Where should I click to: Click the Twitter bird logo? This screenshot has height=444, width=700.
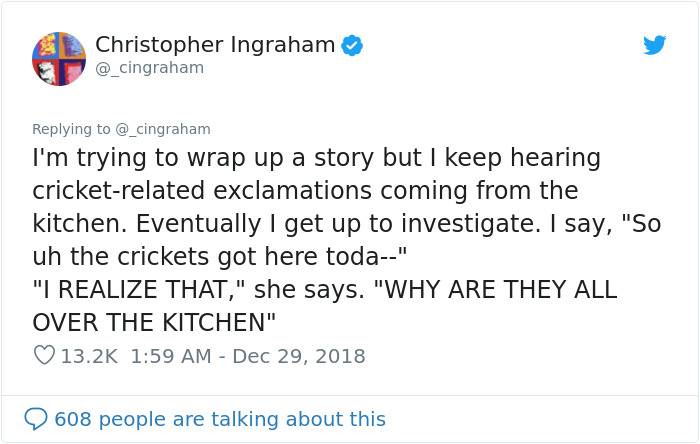pyautogui.click(x=654, y=45)
